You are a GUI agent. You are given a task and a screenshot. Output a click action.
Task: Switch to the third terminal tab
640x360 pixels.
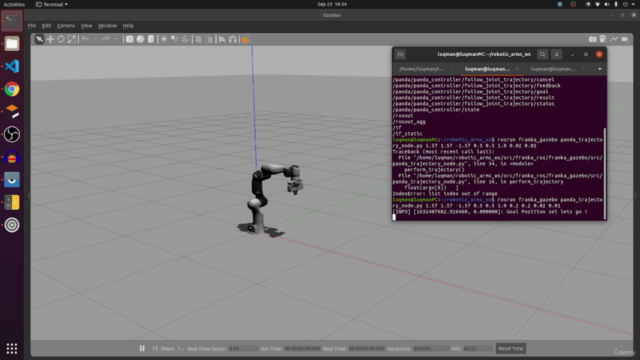553,69
